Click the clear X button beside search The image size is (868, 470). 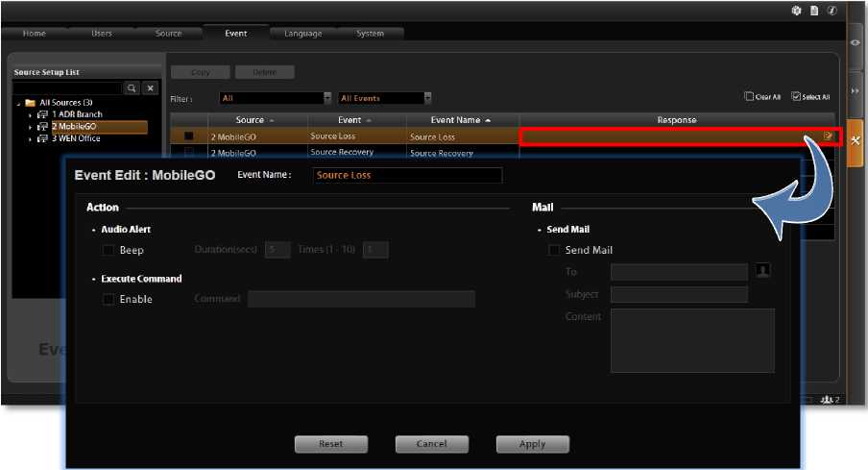tap(150, 88)
